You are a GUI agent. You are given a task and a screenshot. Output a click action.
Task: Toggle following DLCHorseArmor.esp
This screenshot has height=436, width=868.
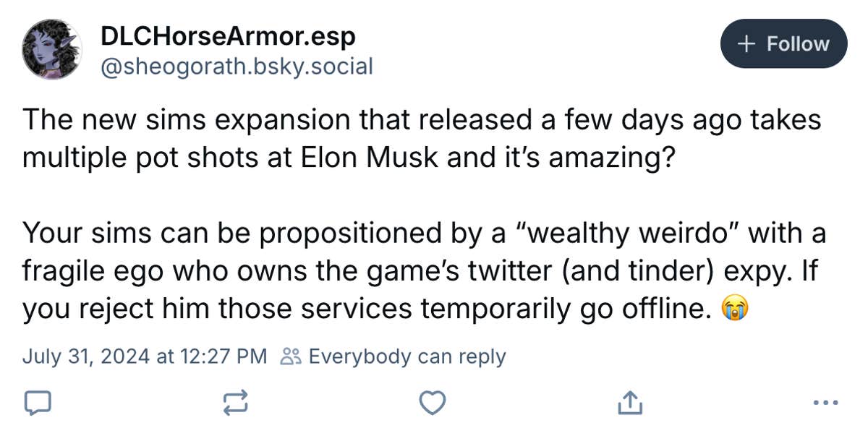tap(783, 44)
